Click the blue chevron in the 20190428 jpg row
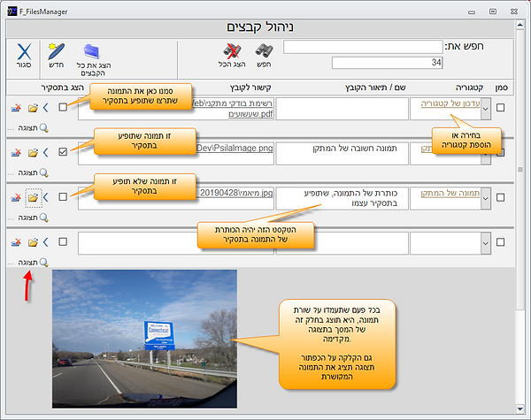The height and width of the screenshot is (420, 531). pyautogui.click(x=46, y=197)
